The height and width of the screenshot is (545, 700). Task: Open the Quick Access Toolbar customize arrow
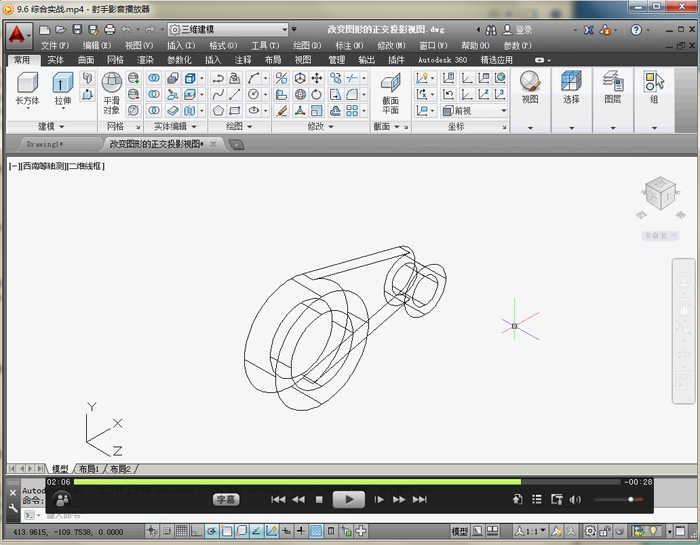coord(294,29)
